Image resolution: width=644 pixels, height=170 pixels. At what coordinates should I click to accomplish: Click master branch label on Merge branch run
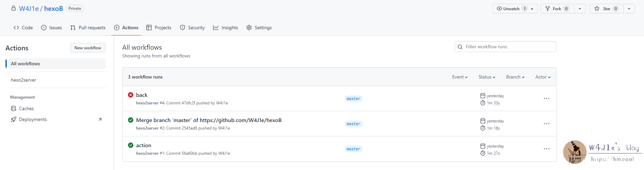353,124
